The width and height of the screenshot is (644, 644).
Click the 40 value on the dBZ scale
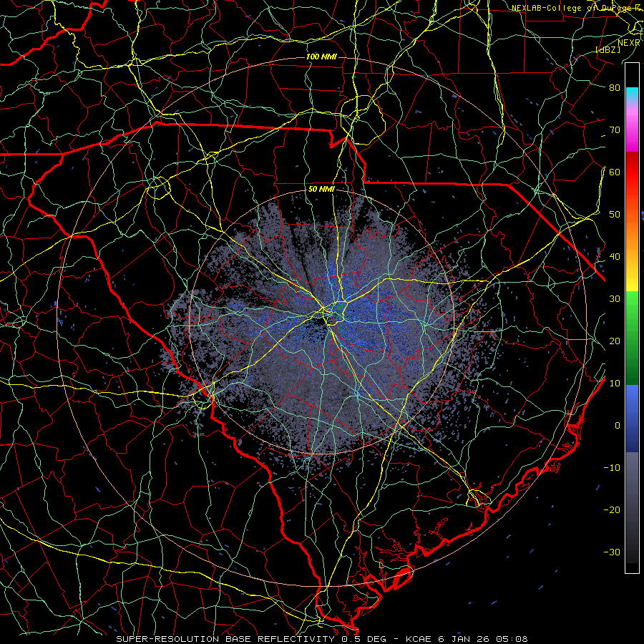tap(615, 257)
